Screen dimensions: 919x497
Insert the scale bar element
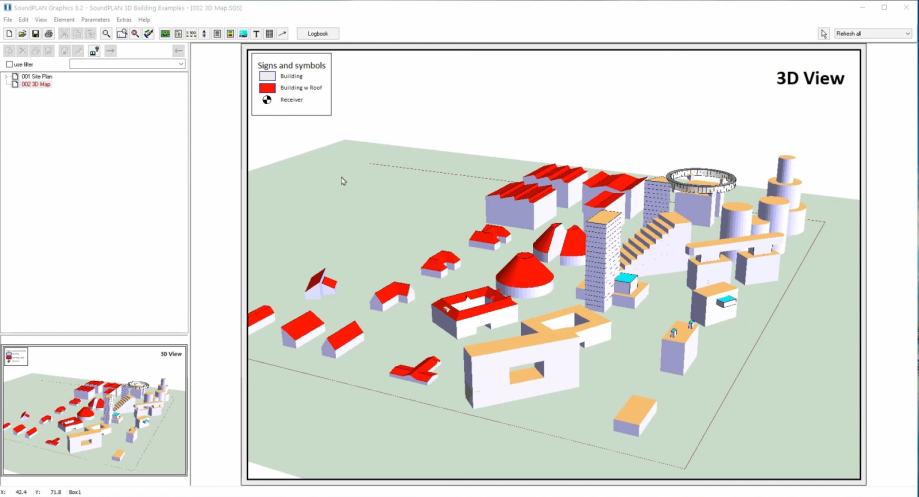tap(191, 34)
